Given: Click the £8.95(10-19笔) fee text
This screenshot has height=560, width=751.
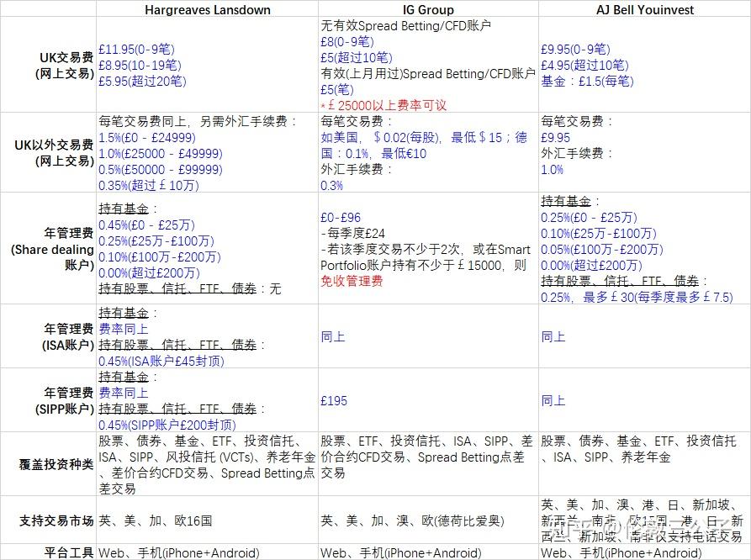Looking at the screenshot, I should (140, 65).
